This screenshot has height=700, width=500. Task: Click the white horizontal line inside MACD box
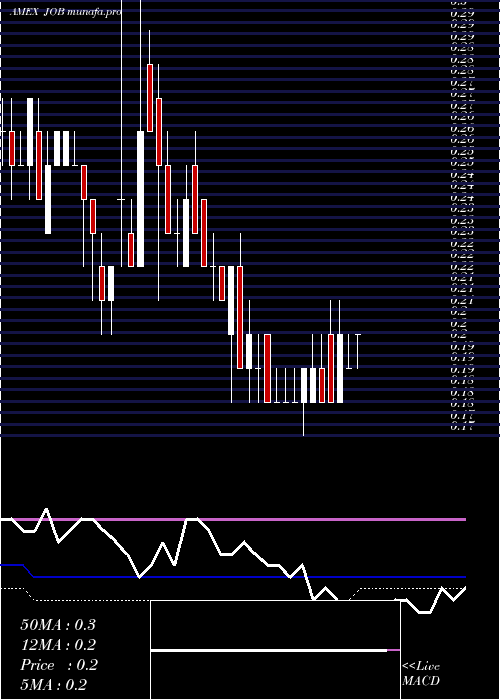pyautogui.click(x=269, y=650)
